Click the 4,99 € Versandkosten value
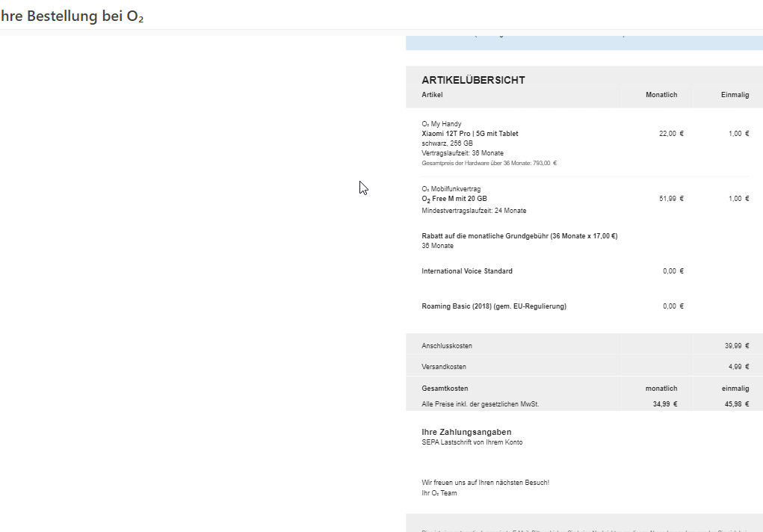This screenshot has width=763, height=532. tap(738, 367)
